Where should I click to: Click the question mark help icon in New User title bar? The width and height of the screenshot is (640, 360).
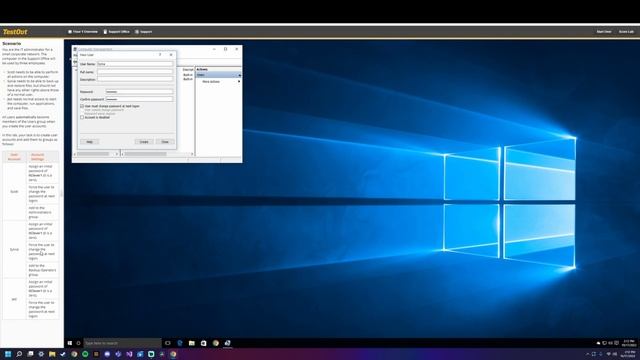160,55
